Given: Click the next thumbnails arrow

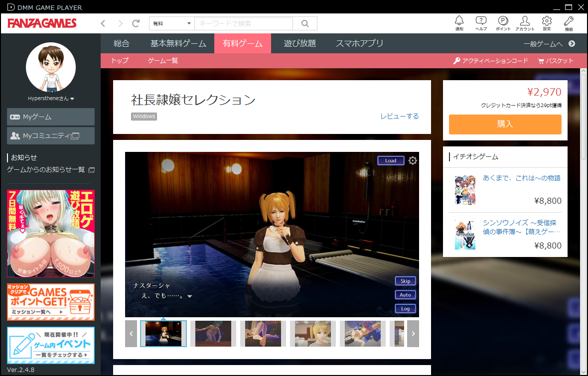Looking at the screenshot, I should click(x=413, y=334).
